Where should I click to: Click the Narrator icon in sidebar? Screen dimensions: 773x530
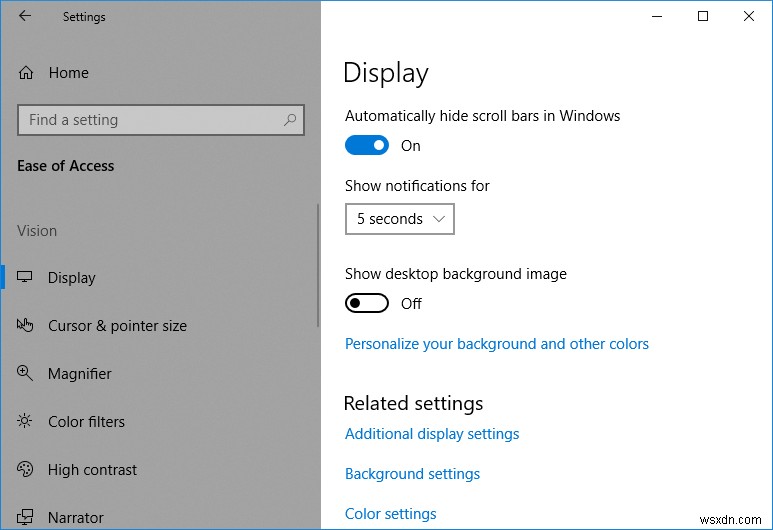[x=25, y=517]
